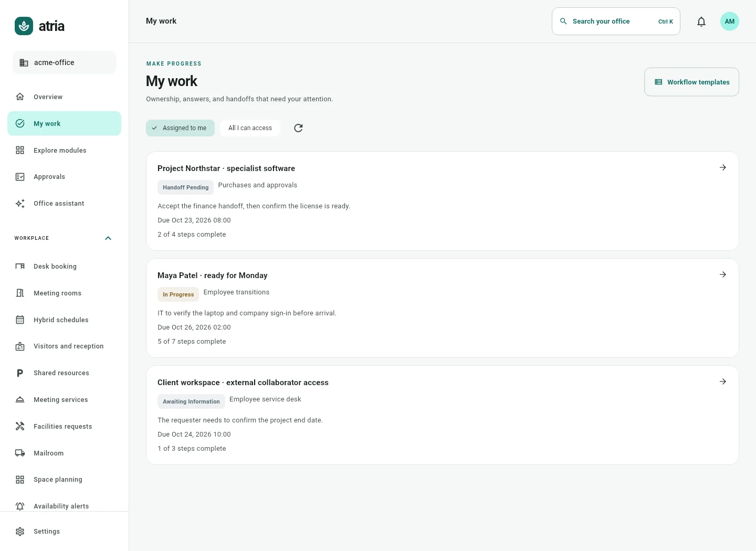
Task: Open user avatar AM menu
Action: [x=730, y=22]
